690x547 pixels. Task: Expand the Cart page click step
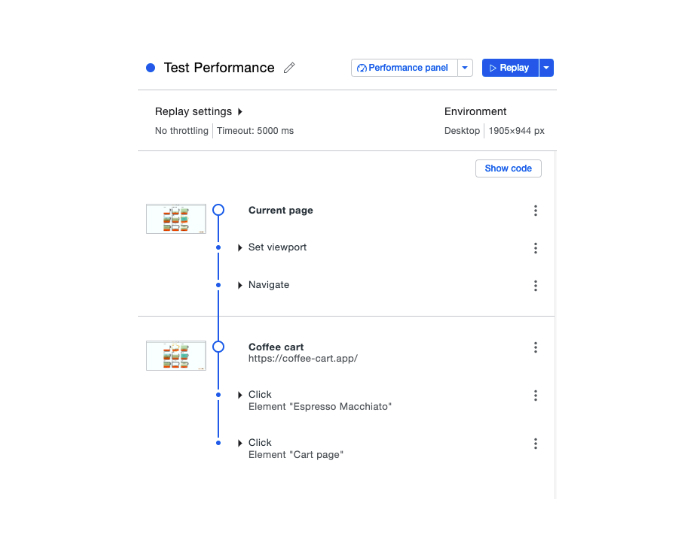(x=240, y=443)
